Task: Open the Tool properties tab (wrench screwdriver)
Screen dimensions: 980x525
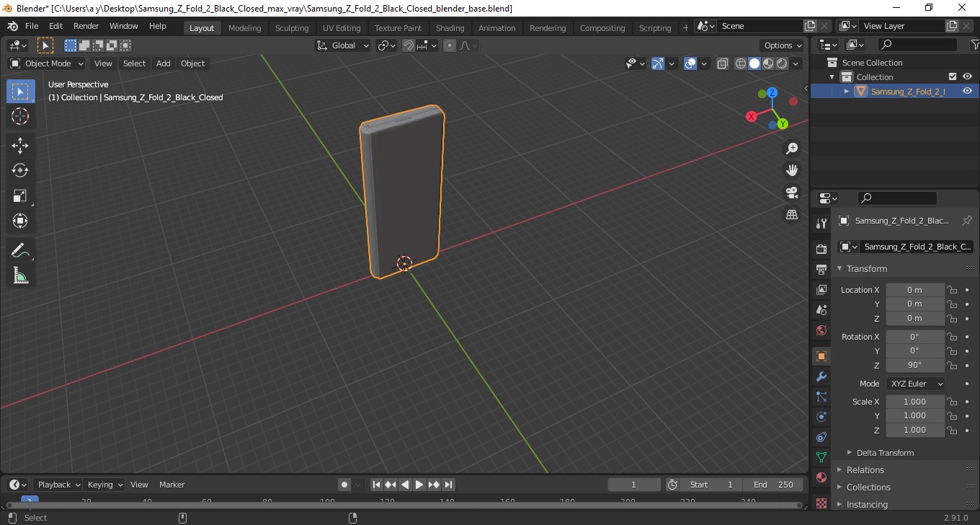Action: point(821,223)
